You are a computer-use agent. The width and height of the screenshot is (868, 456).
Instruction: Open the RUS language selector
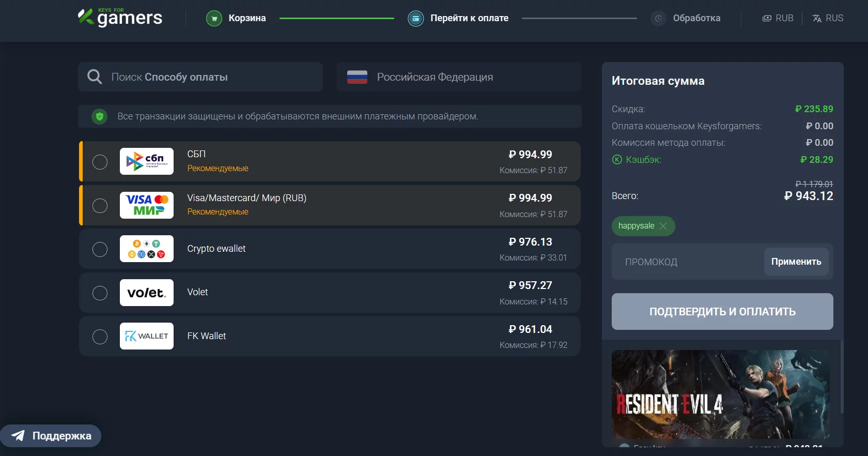pos(828,18)
